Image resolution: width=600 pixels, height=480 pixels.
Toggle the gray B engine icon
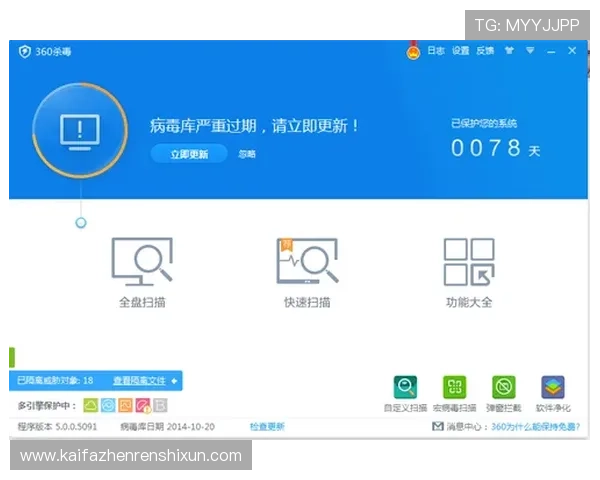[x=160, y=405]
